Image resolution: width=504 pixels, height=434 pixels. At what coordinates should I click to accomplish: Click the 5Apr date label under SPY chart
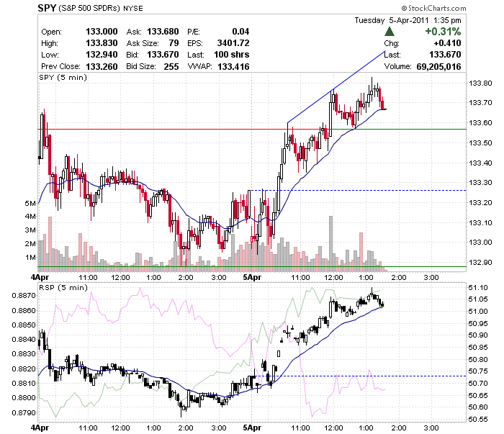click(252, 277)
